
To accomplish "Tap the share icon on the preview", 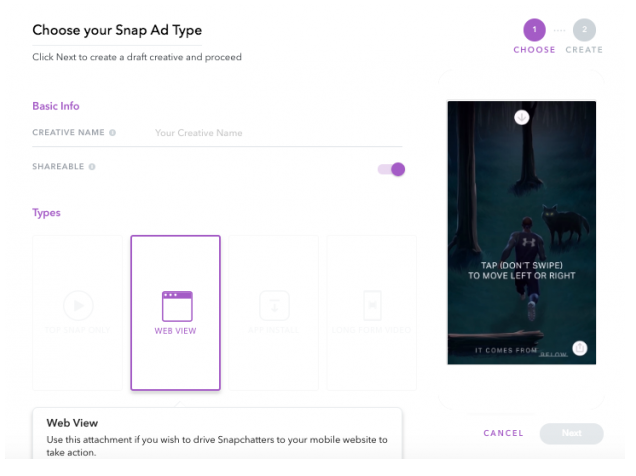I will point(580,348).
